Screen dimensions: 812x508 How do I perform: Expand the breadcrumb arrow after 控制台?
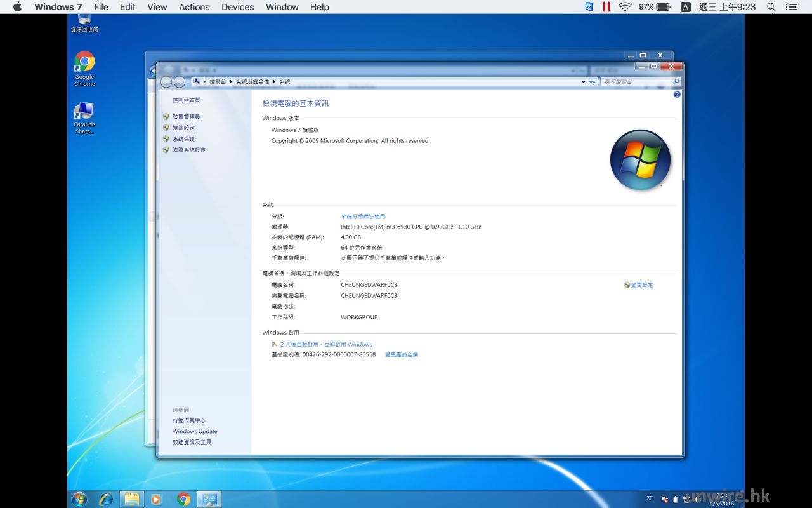(231, 82)
